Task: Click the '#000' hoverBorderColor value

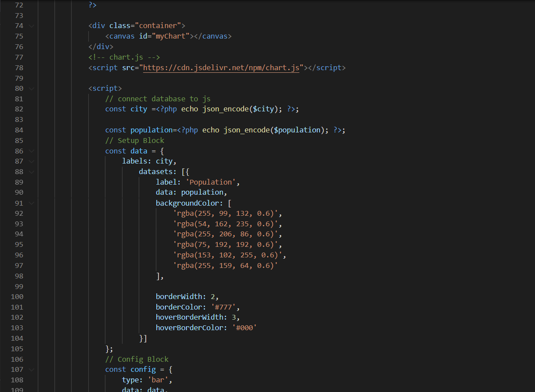Action: click(x=244, y=328)
